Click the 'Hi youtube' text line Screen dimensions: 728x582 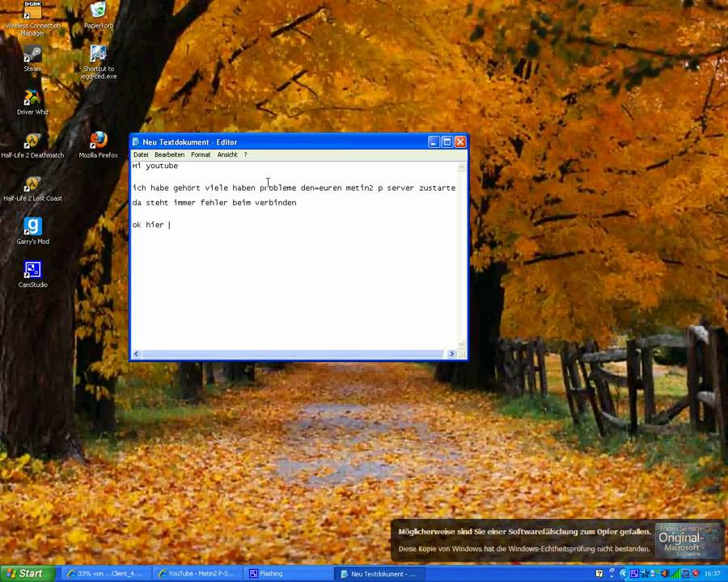click(155, 167)
